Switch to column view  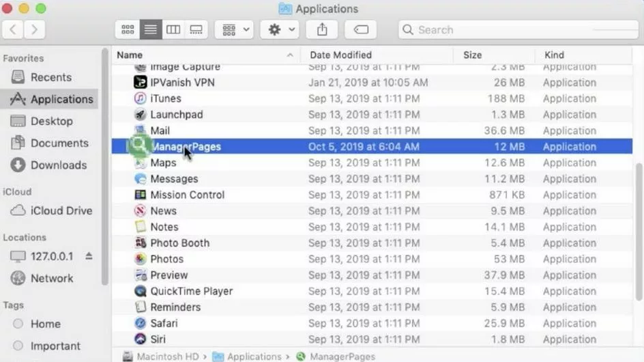(x=173, y=29)
